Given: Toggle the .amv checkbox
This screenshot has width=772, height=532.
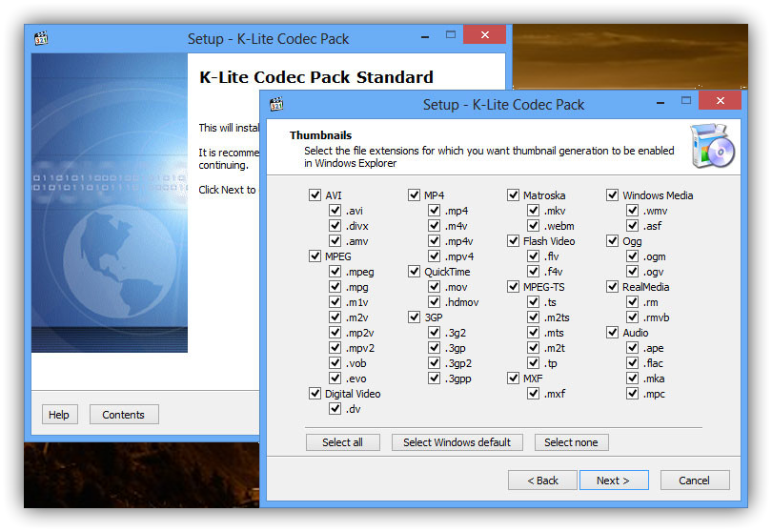Looking at the screenshot, I should pos(335,241).
